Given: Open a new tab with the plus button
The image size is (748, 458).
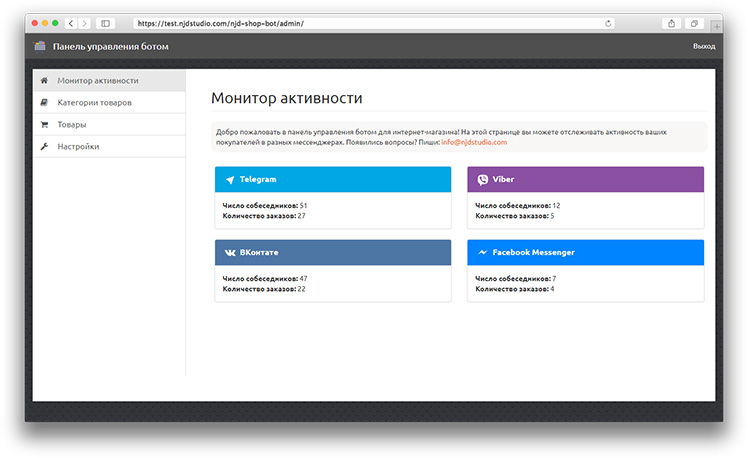Looking at the screenshot, I should [x=717, y=26].
